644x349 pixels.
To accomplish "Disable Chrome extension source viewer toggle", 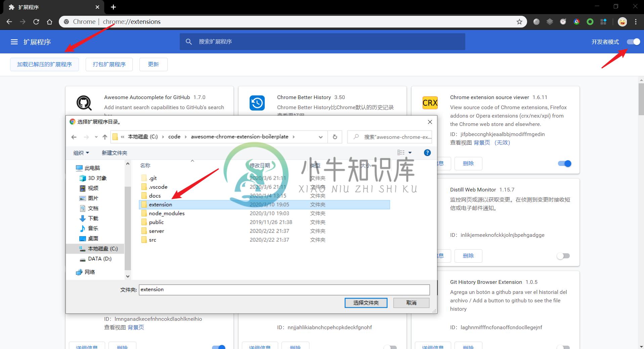I will pos(564,164).
